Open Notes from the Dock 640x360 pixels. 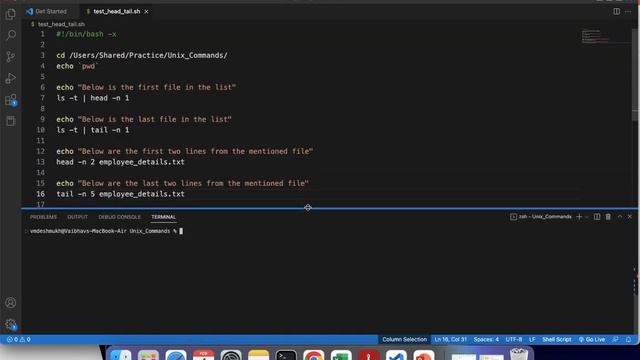[258, 355]
